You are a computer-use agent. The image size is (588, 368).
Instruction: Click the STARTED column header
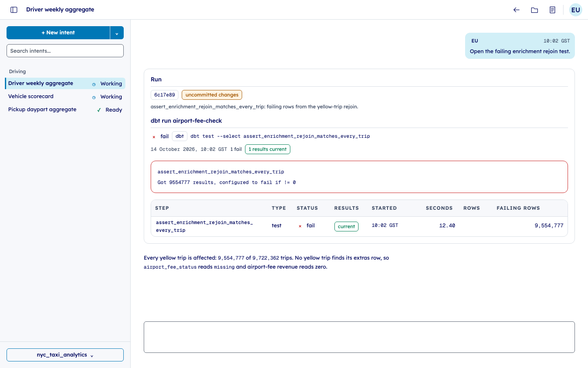click(x=384, y=208)
